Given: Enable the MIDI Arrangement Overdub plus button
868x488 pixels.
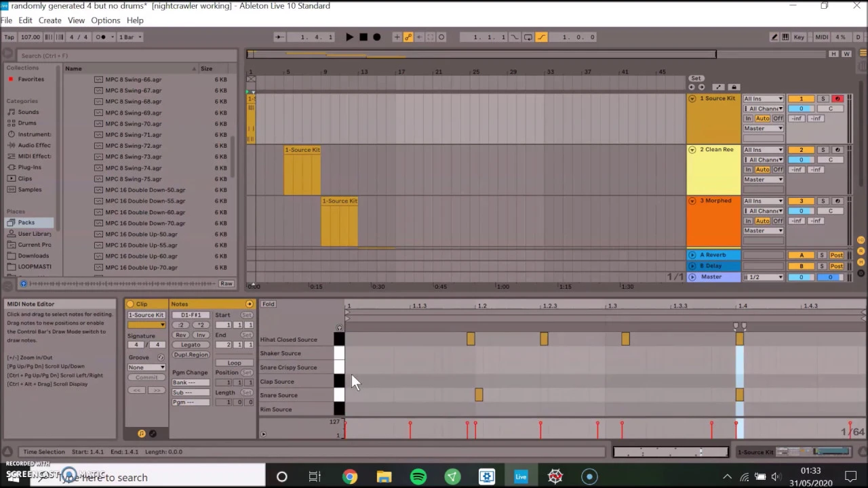Looking at the screenshot, I should pyautogui.click(x=397, y=37).
